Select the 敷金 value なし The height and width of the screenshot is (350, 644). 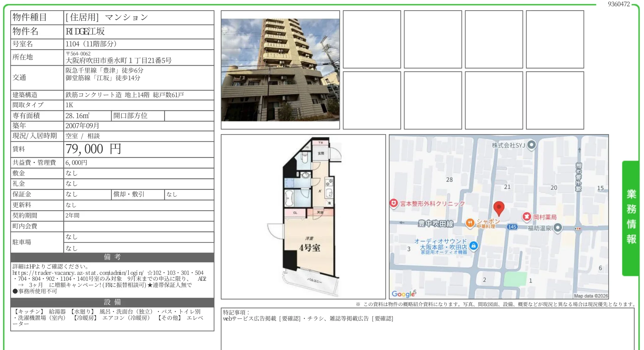coord(71,173)
